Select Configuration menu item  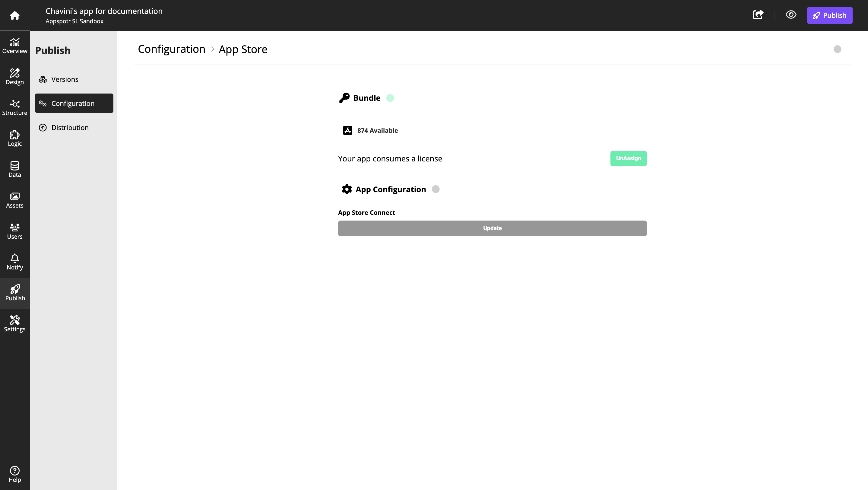(74, 103)
